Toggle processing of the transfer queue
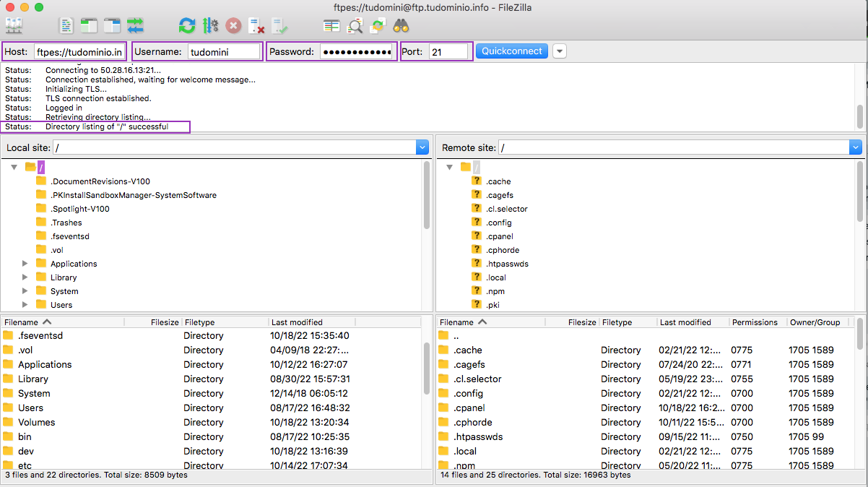This screenshot has width=868, height=487. pyautogui.click(x=210, y=26)
